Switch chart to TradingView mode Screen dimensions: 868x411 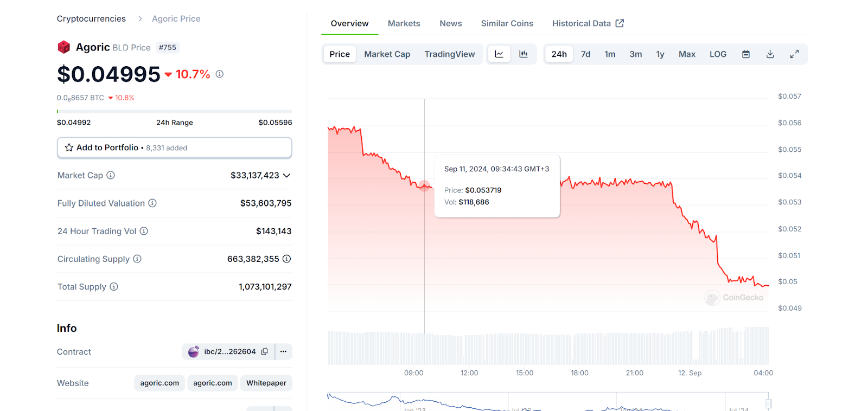click(x=450, y=54)
